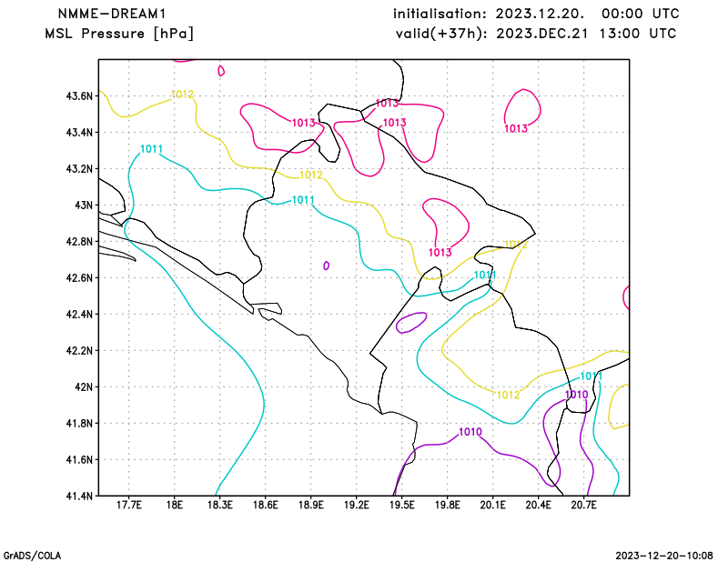Select the 'valid(+37h): 2023.DEC.21 13:00 UTC' line
This screenshot has width=728, height=562.
coord(536,34)
